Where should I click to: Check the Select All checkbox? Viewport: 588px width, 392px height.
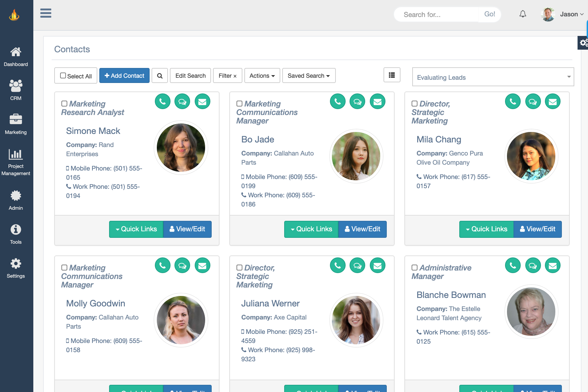pos(63,76)
